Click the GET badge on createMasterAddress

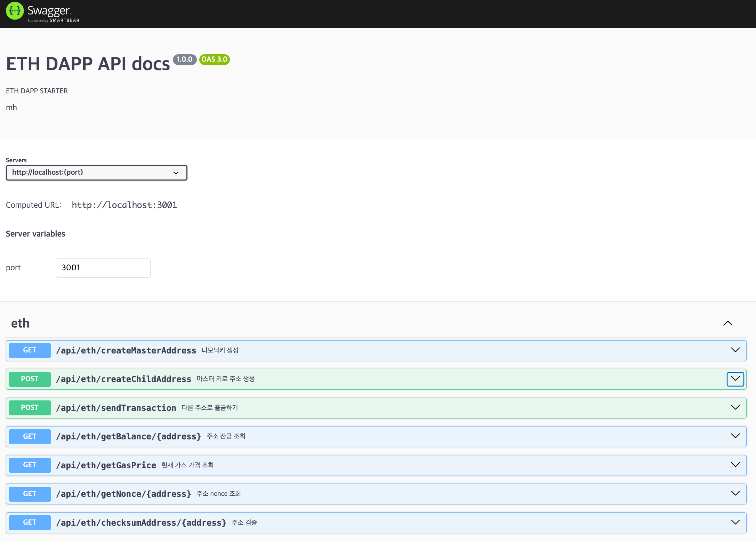click(30, 350)
